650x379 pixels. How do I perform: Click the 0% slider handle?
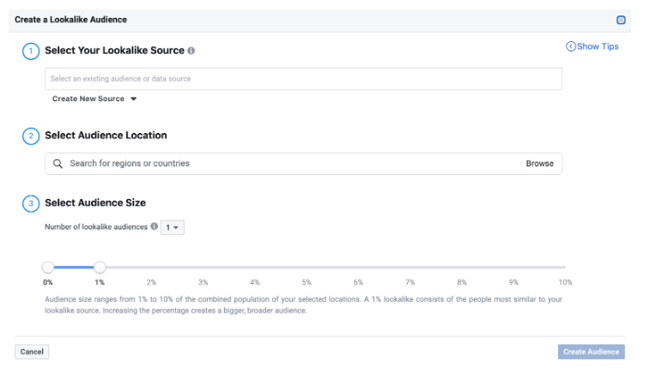[48, 267]
